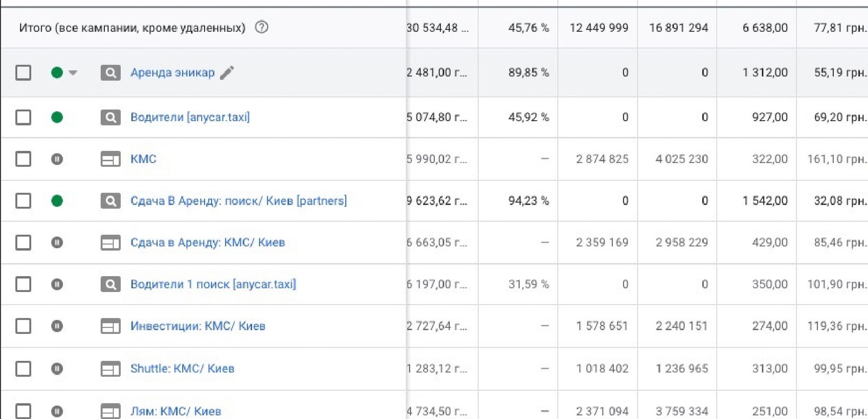The height and width of the screenshot is (419, 868).
Task: Click green status dot of Сдача В Аренду: поиск
Action: click(x=57, y=201)
